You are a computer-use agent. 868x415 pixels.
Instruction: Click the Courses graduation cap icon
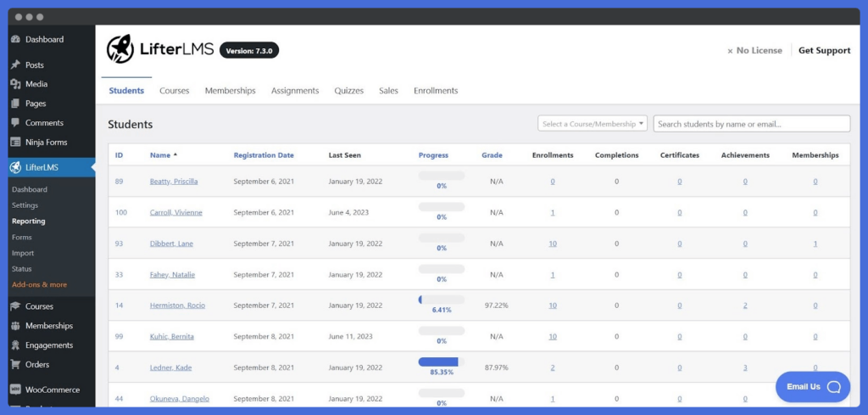[15, 306]
